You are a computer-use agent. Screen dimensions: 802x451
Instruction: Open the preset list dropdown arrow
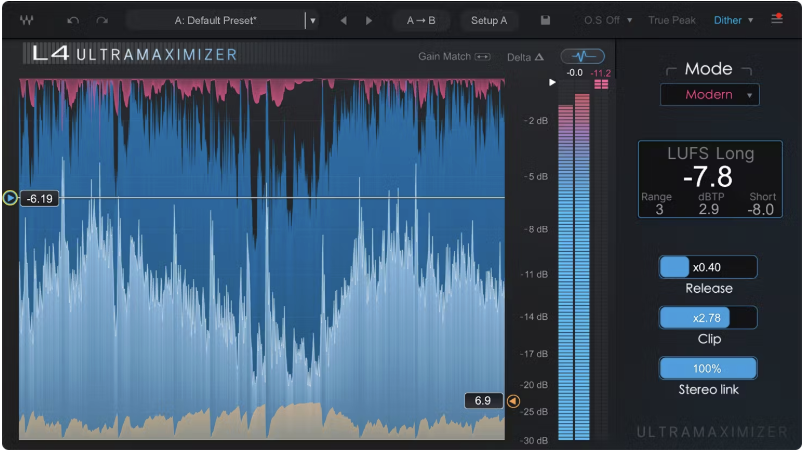pyautogui.click(x=313, y=20)
